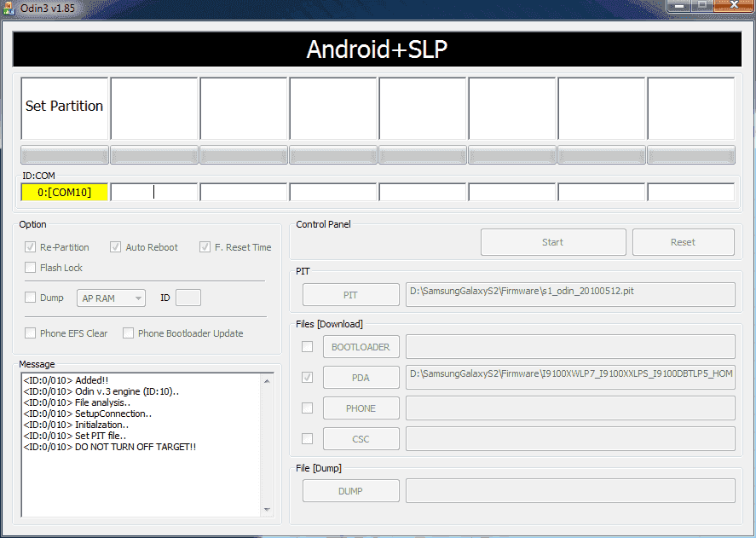Toggle the Auto Reboot checkbox

(x=115, y=247)
